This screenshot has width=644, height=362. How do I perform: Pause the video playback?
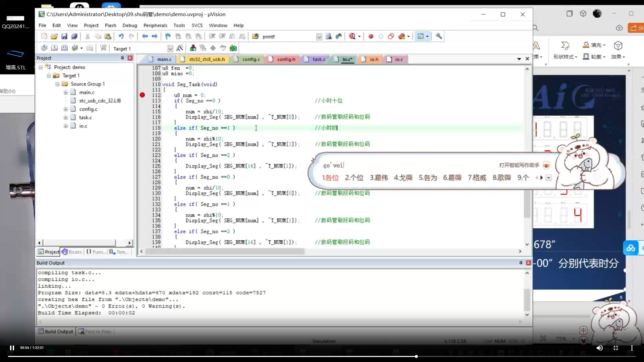[x=12, y=348]
